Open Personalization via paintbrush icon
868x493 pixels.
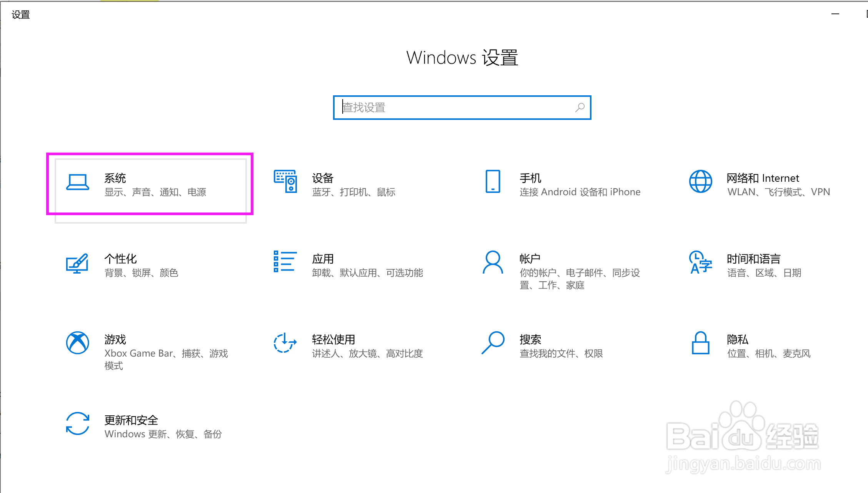click(x=77, y=263)
